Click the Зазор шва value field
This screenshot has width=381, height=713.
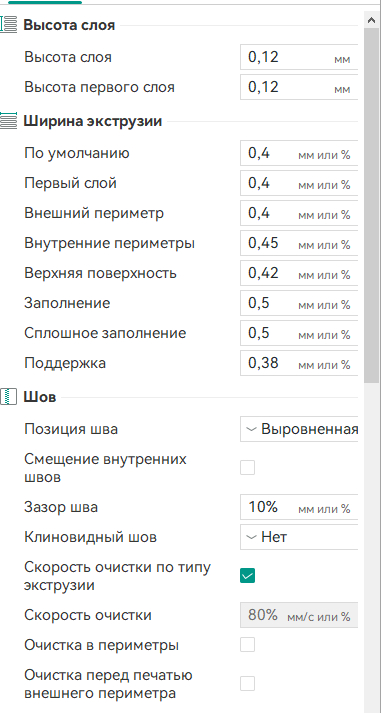299,507
